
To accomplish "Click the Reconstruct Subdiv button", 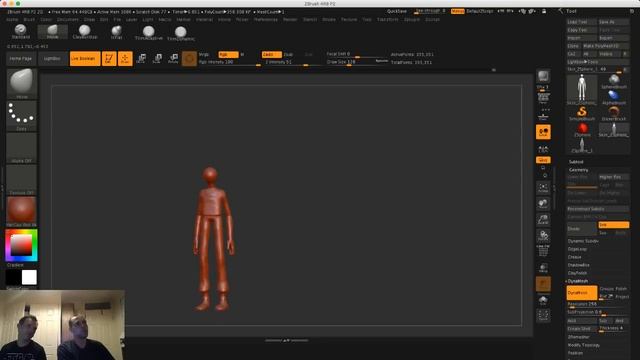I will (x=598, y=209).
